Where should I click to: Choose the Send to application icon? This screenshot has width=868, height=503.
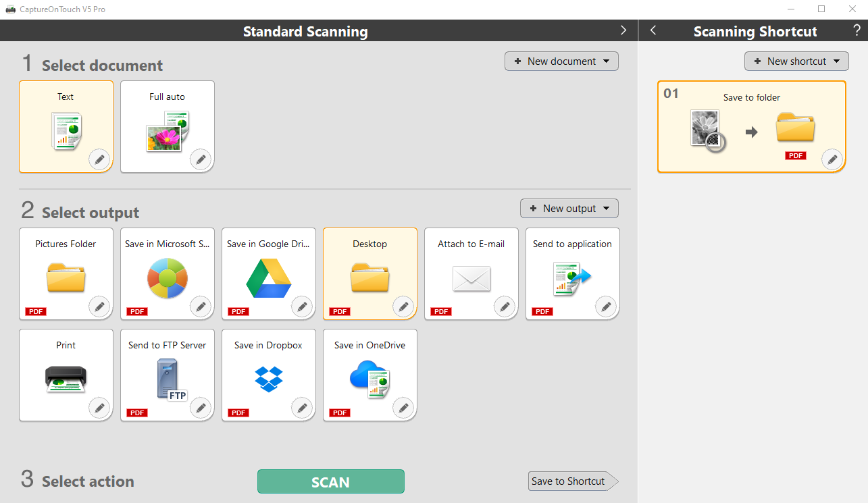573,279
